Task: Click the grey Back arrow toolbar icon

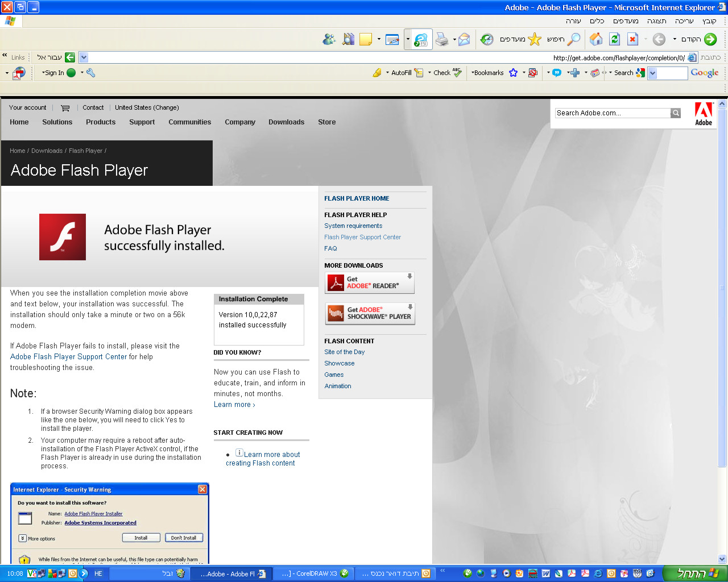Action: (659, 39)
